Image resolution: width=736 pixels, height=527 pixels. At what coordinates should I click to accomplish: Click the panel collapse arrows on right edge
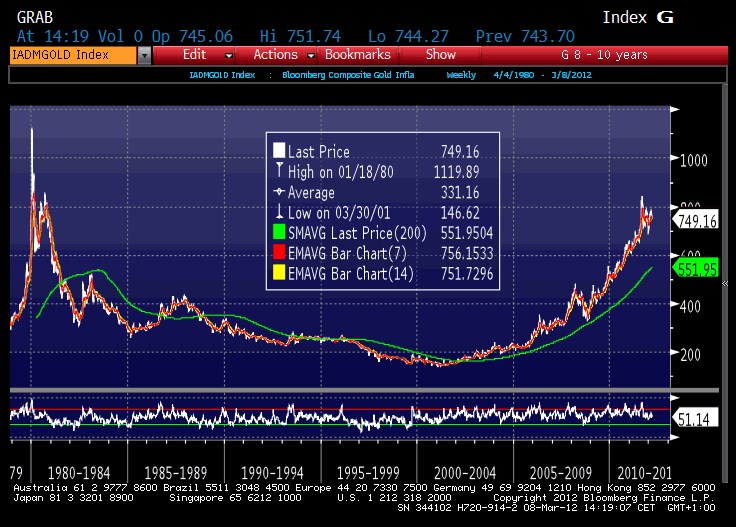click(x=725, y=283)
